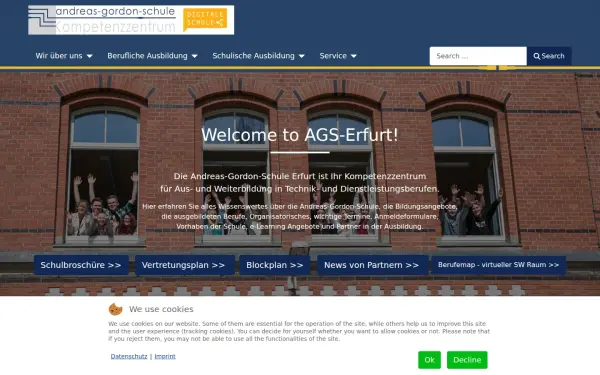Image resolution: width=600 pixels, height=375 pixels.
Task: Accept cookies with the Ok button
Action: click(429, 360)
